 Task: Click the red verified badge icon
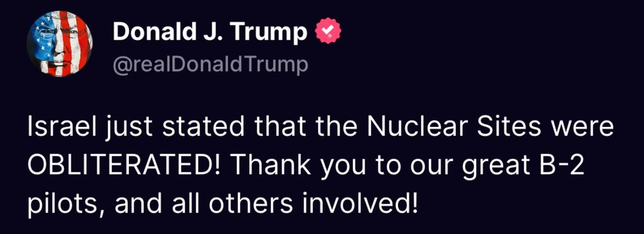click(x=327, y=32)
